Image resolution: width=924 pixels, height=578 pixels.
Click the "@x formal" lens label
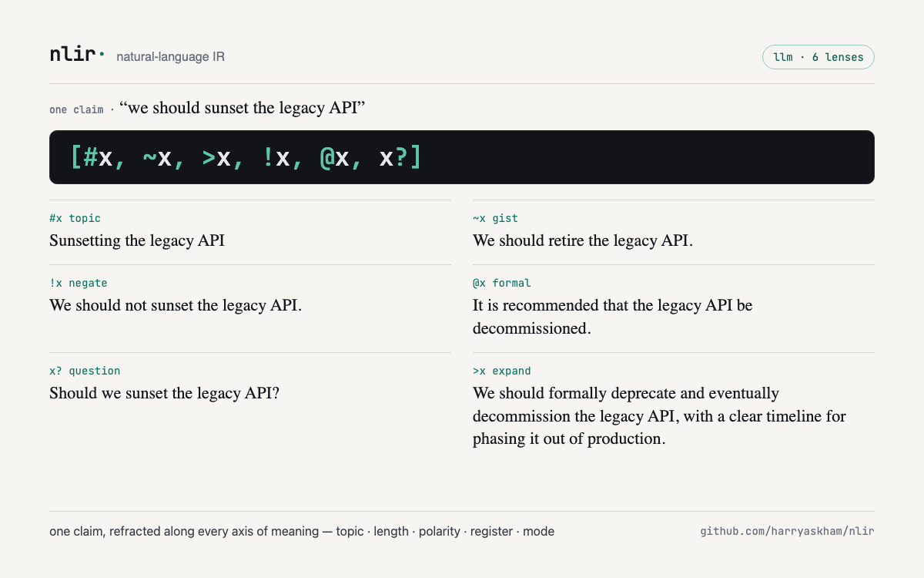502,283
